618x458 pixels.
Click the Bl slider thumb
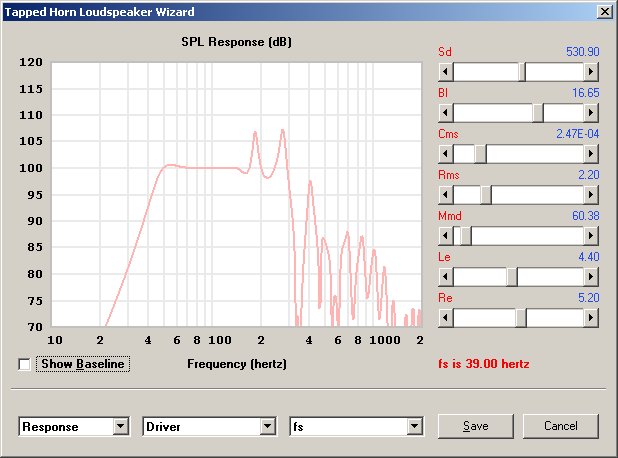point(538,113)
